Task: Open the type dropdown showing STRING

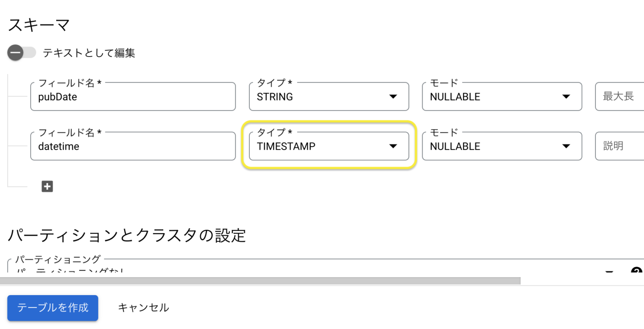Action: (x=329, y=97)
